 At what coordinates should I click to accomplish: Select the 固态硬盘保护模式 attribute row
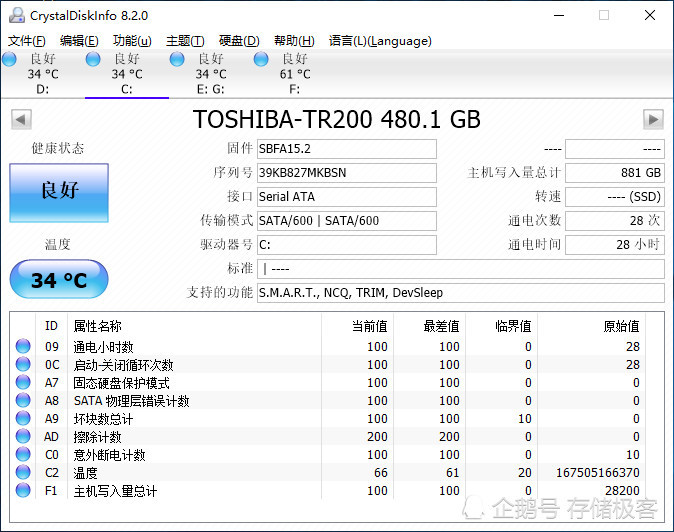(329, 382)
